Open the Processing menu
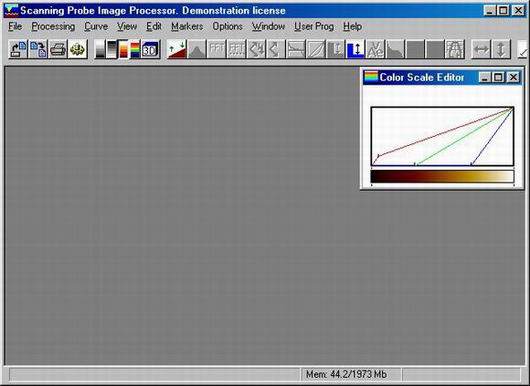Image resolution: width=530 pixels, height=386 pixels. pyautogui.click(x=53, y=26)
